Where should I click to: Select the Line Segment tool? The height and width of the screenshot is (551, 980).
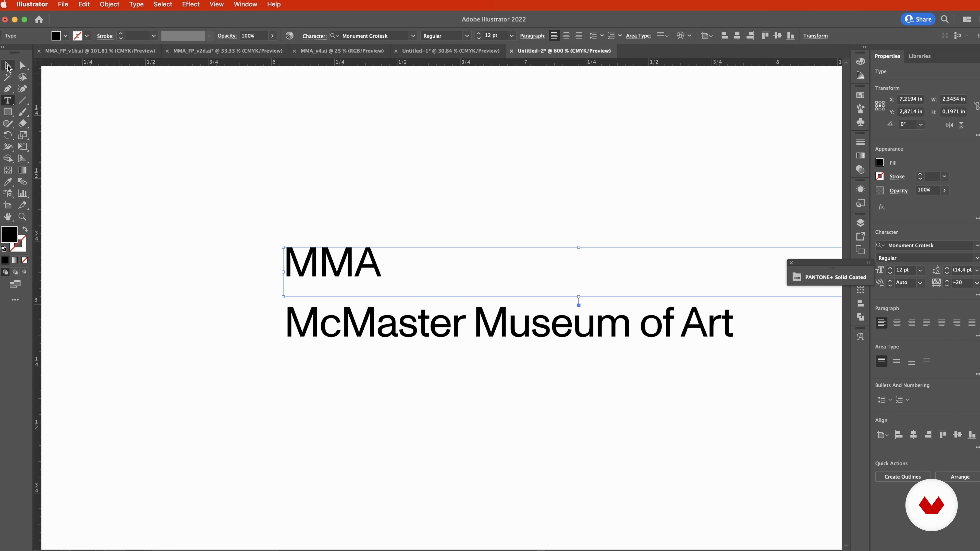23,101
